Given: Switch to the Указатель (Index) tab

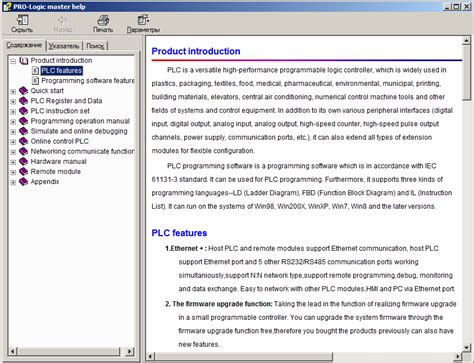Looking at the screenshot, I should click(64, 46).
